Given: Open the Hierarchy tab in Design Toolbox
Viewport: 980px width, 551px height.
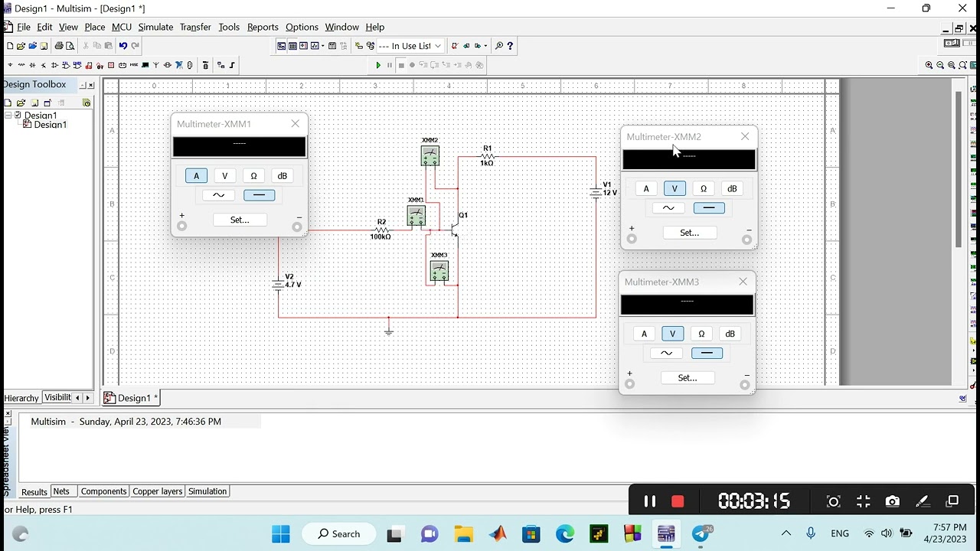Looking at the screenshot, I should 21,398.
